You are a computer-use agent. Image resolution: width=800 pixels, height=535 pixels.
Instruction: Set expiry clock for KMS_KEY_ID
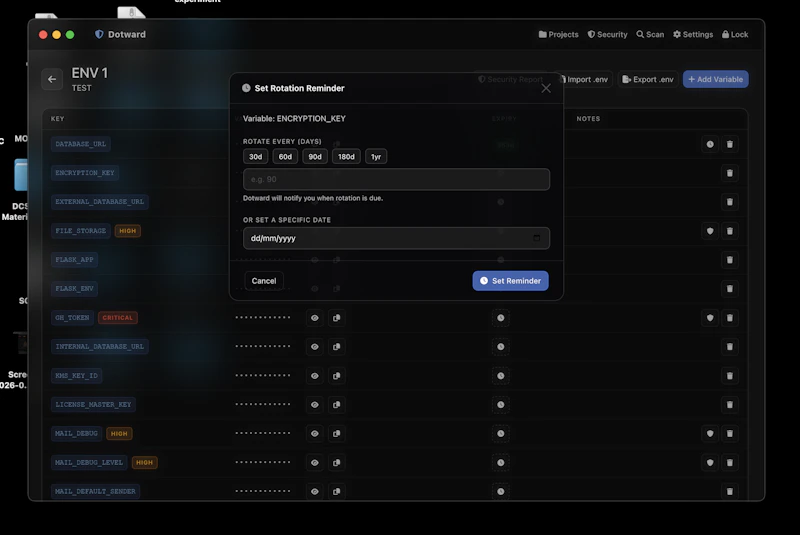click(x=501, y=376)
